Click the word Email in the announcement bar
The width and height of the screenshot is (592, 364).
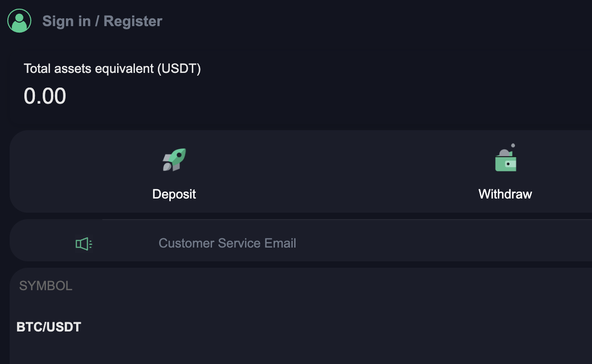point(280,243)
